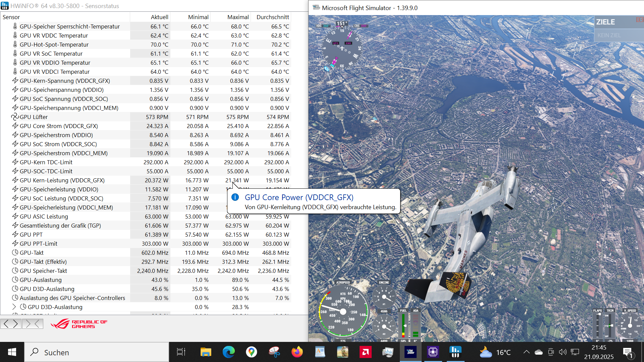Click the Republic of Gamers logo
Screen dimensions: 644x362
click(x=78, y=324)
